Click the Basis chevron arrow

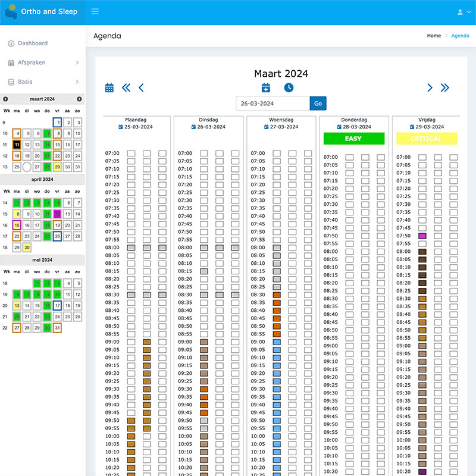click(77, 82)
